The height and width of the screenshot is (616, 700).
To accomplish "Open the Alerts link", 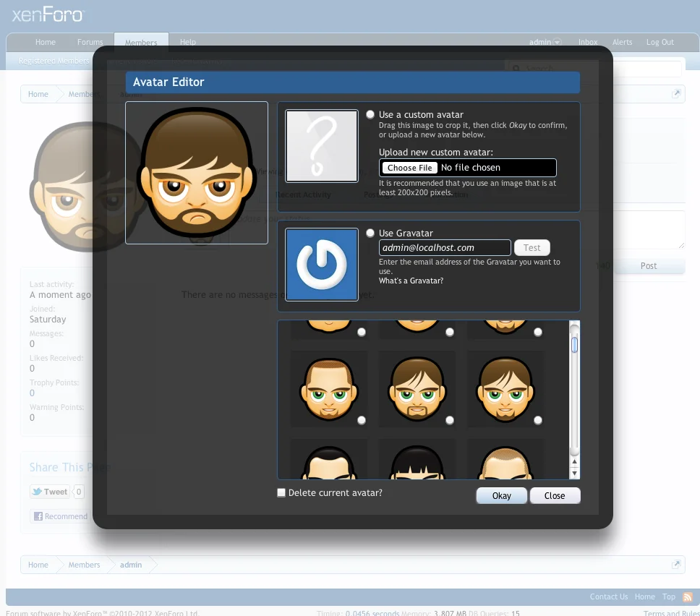I will (x=622, y=42).
